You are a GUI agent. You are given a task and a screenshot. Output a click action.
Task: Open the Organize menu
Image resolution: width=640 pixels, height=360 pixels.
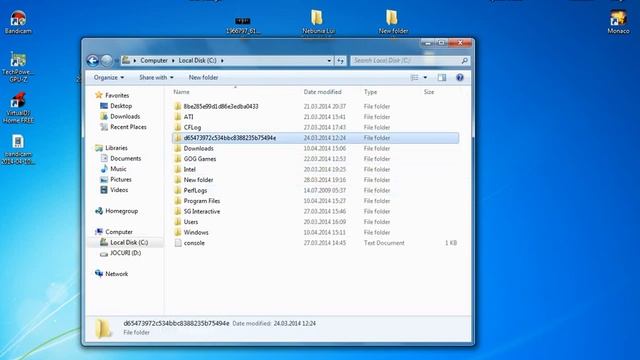(109, 78)
